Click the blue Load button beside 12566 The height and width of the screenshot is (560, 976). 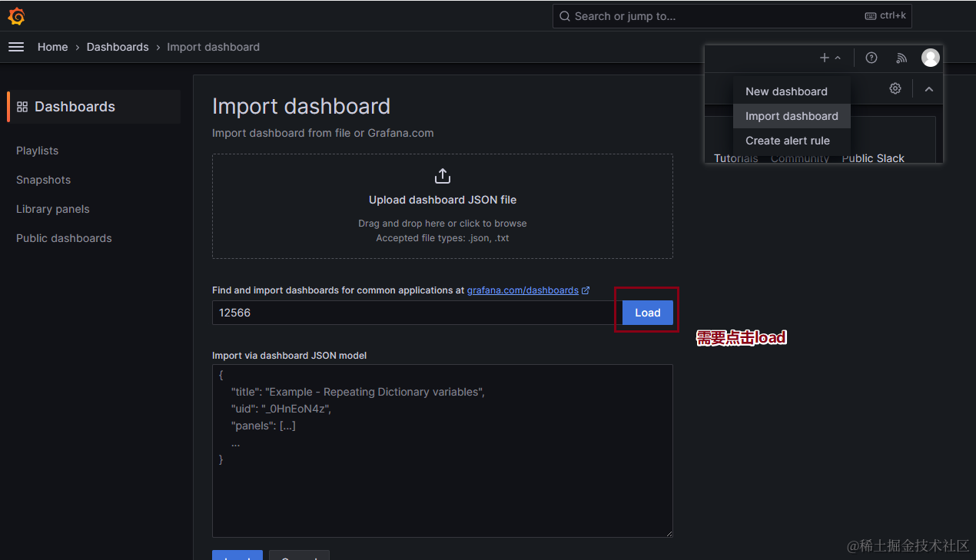pos(648,313)
